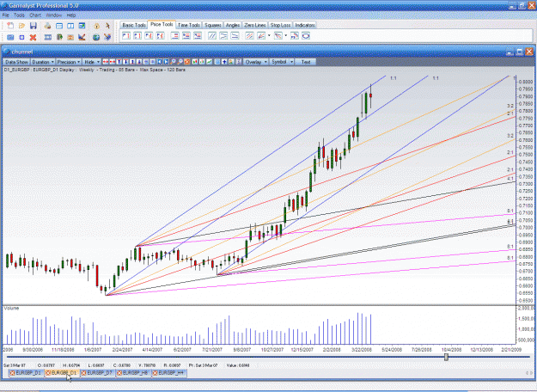Close the EURGBP_D7 tab via its X icon
Image resolution: width=537 pixels, height=392 pixels.
tap(84, 373)
